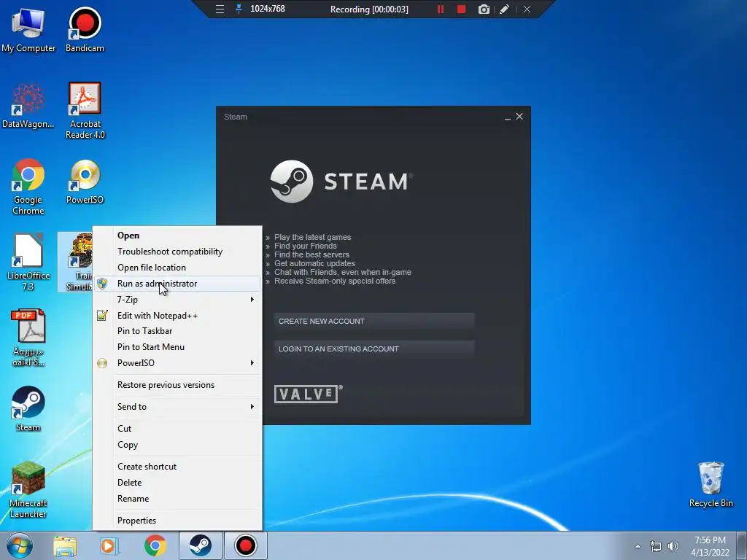Choose Run as administrator
Viewport: 747px width, 560px height.
(x=177, y=284)
